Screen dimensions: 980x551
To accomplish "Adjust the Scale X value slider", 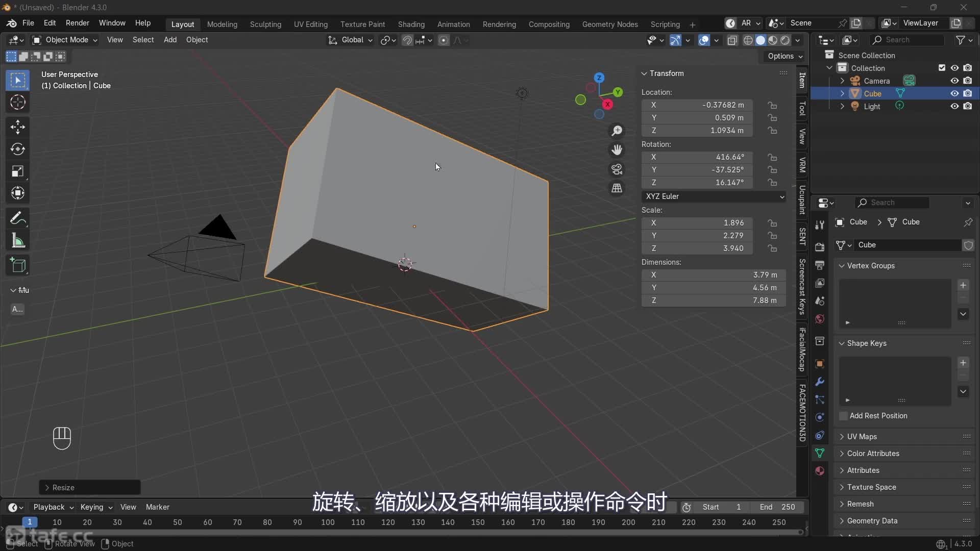I will [697, 222].
